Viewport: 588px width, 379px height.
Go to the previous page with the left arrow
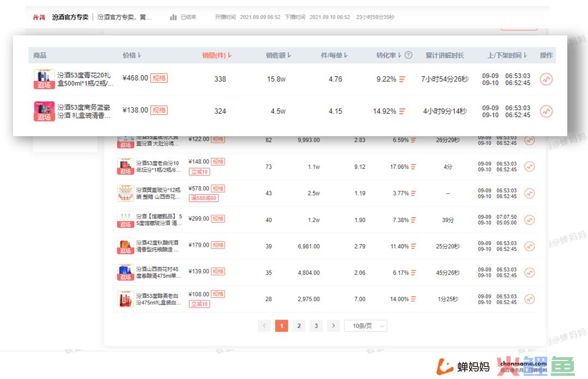(x=264, y=326)
